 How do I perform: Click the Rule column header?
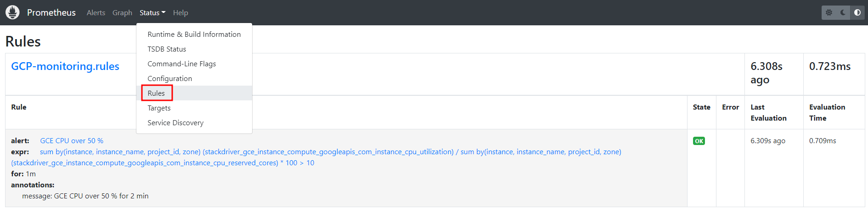tap(19, 107)
